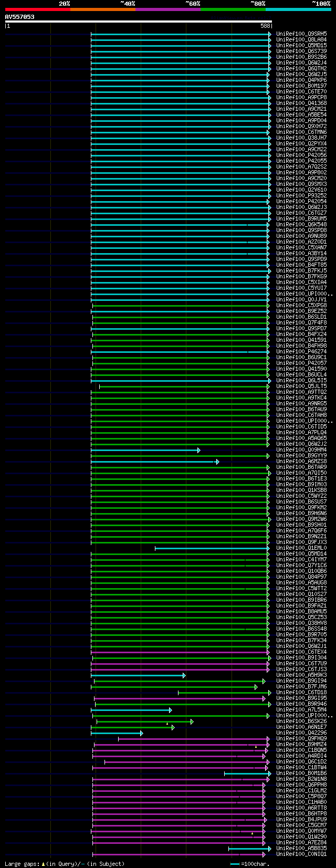Select hit label UniRef100_Q8LA84
The height and width of the screenshot is (868, 336).
pyautogui.click(x=301, y=39)
